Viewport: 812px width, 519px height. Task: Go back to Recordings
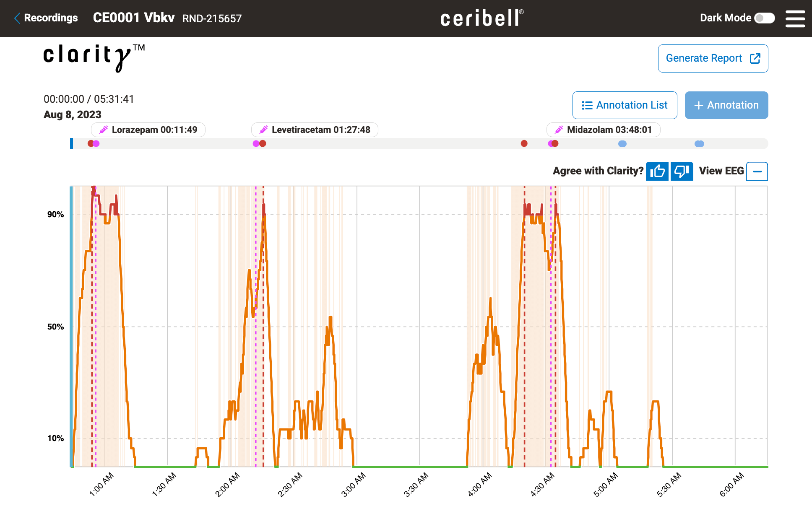coord(46,18)
